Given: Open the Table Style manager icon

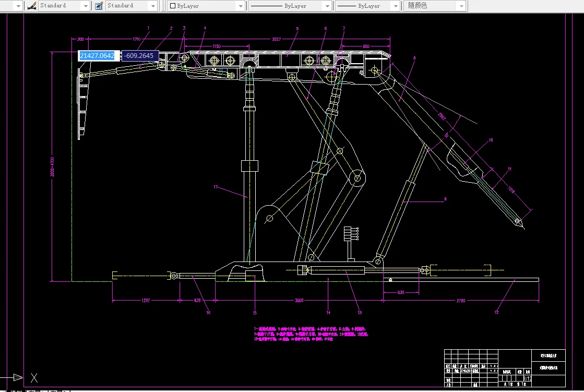Looking at the screenshot, I should tap(99, 6).
